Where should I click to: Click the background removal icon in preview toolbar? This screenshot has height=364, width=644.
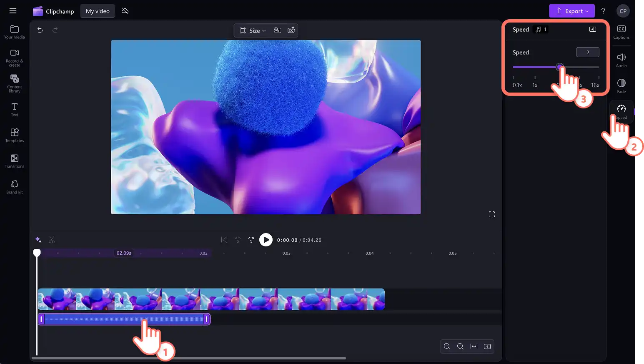coord(278,30)
